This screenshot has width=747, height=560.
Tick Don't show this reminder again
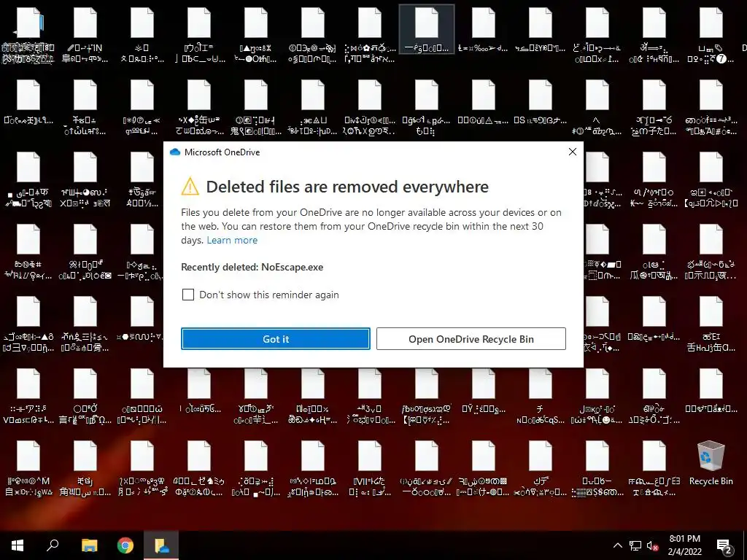click(188, 295)
